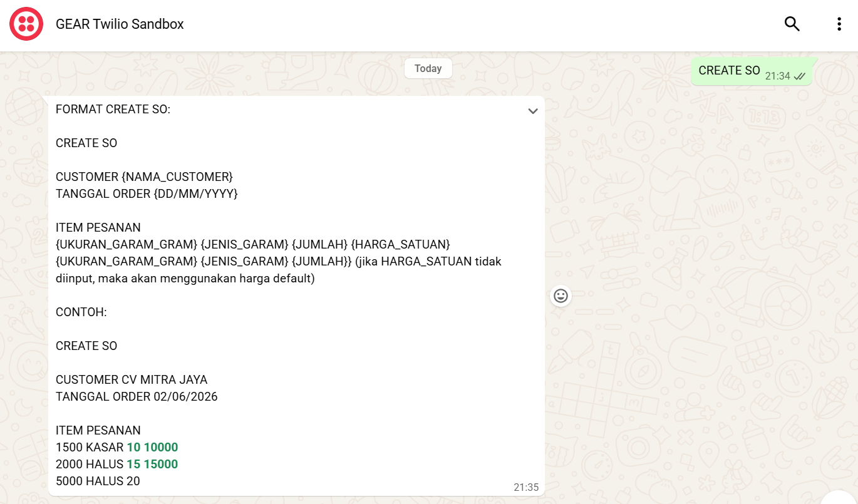React with the emoji smiley button
The height and width of the screenshot is (504, 858).
pyautogui.click(x=561, y=296)
